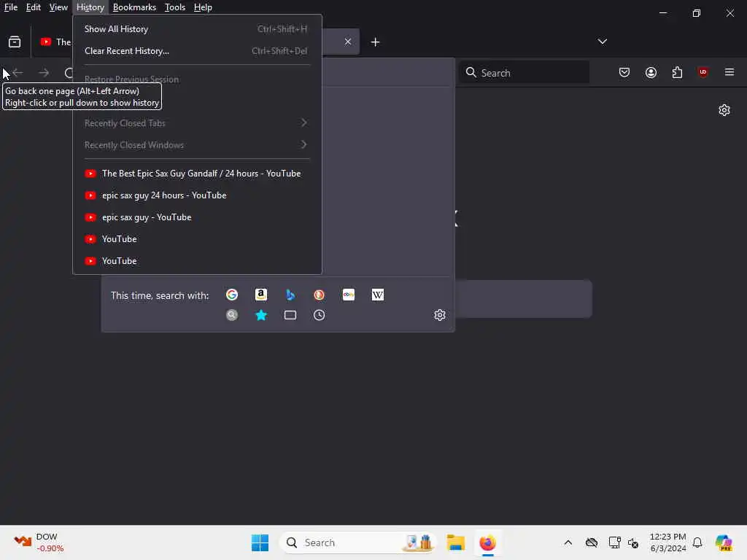Screen dimensions: 747x560
Task: Search in open tabs icon
Action: [290, 315]
